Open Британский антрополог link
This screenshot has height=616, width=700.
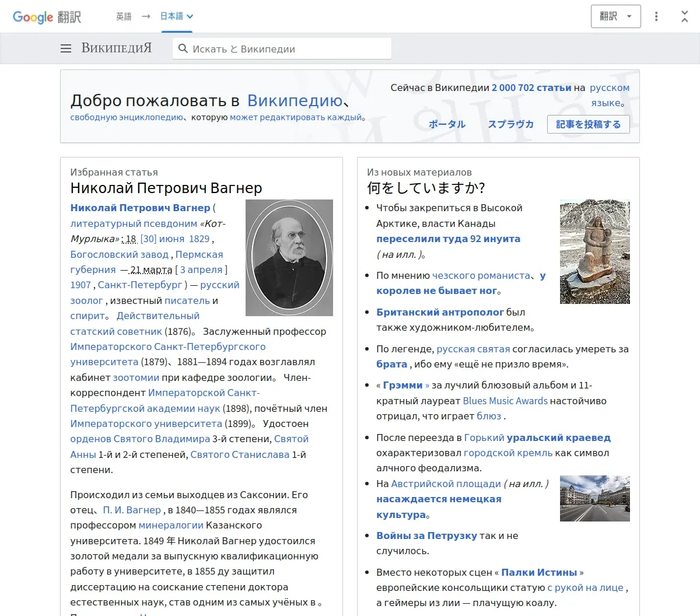point(440,312)
